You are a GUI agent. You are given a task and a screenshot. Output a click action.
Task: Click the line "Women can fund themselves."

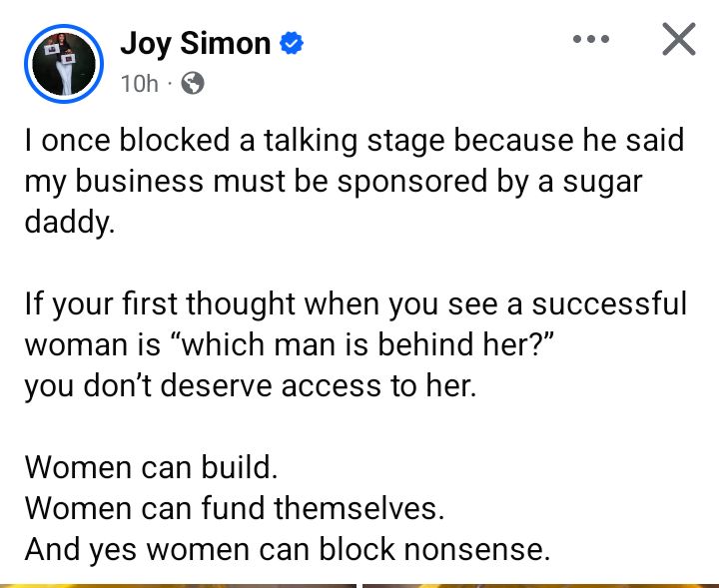click(234, 507)
